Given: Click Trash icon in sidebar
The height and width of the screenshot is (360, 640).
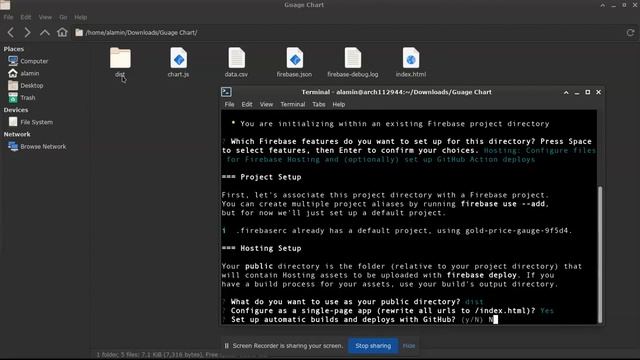Looking at the screenshot, I should pos(13,98).
